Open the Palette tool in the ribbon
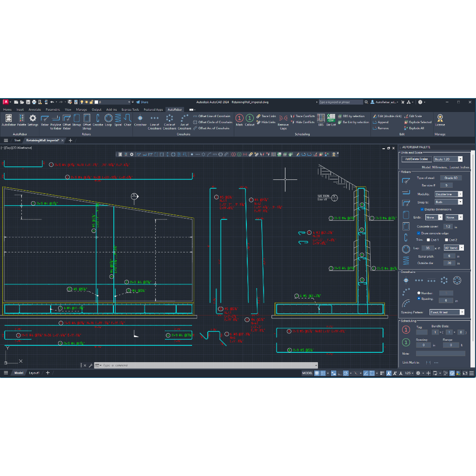This screenshot has height=476, width=476. pyautogui.click(x=21, y=120)
